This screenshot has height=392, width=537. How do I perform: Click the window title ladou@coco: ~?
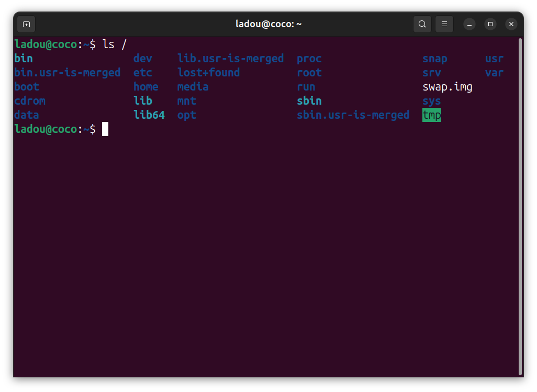pyautogui.click(x=268, y=24)
